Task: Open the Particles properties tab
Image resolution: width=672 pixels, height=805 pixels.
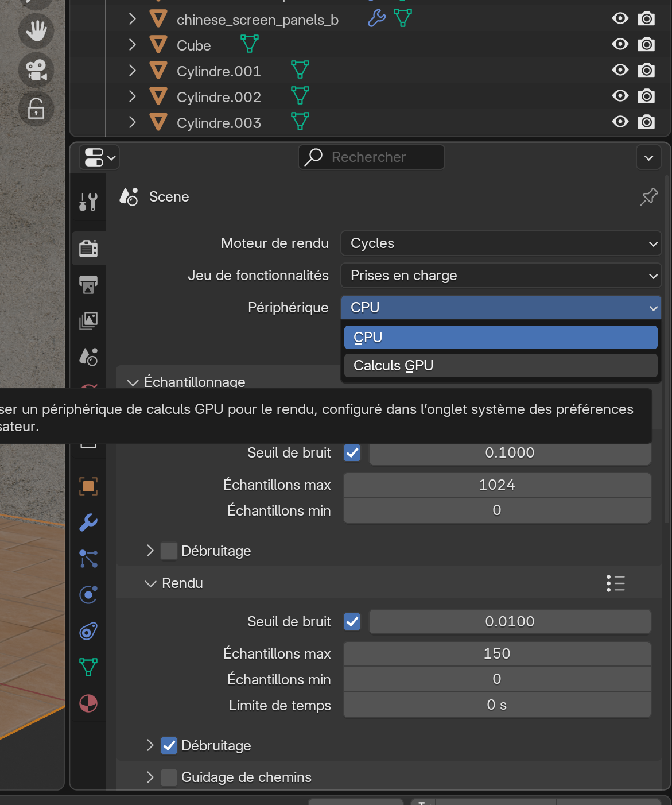Action: pos(88,559)
